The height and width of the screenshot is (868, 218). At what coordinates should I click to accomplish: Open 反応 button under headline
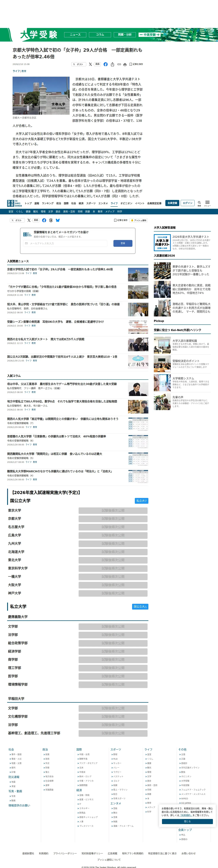pyautogui.click(x=97, y=64)
